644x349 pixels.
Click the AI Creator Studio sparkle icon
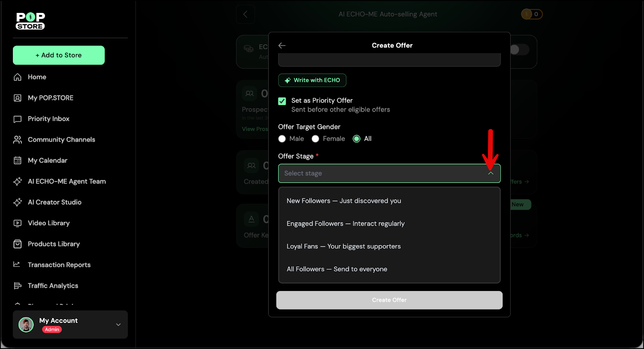17,202
